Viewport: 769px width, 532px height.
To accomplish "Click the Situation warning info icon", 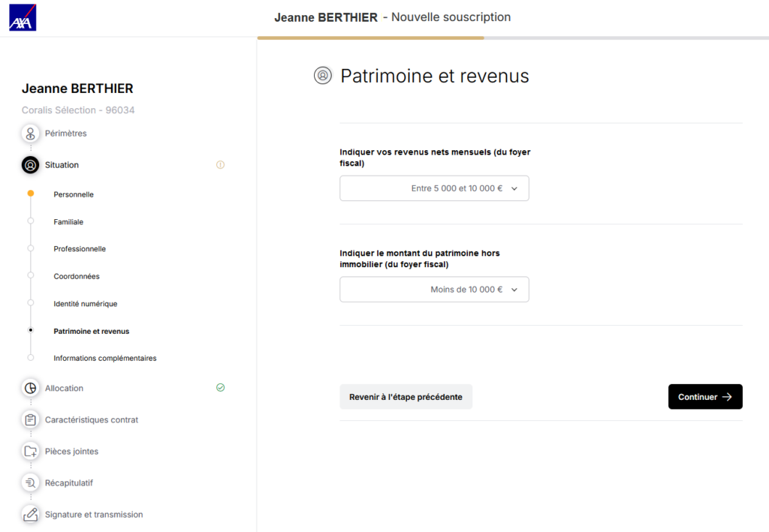I will 220,165.
